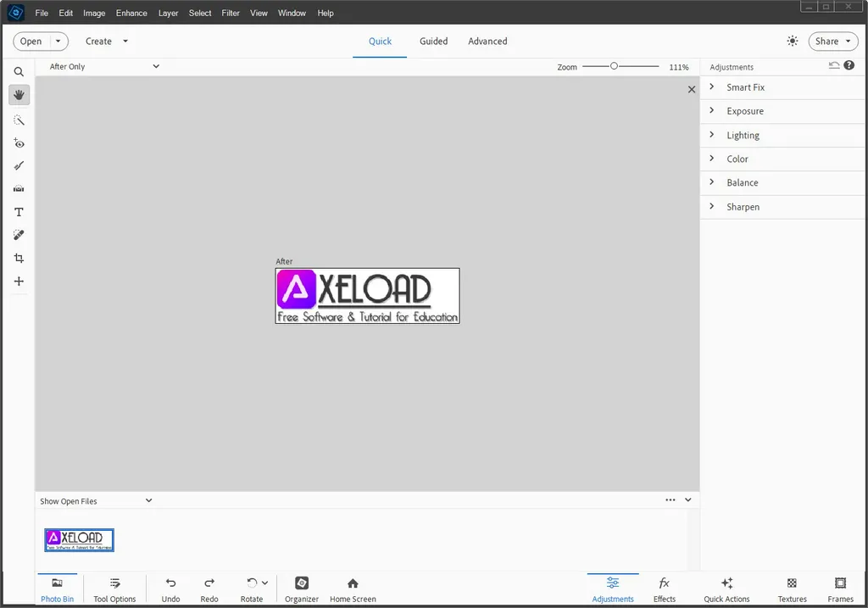The image size is (868, 608).
Task: Click the Zoom slider handle
Action: [614, 66]
